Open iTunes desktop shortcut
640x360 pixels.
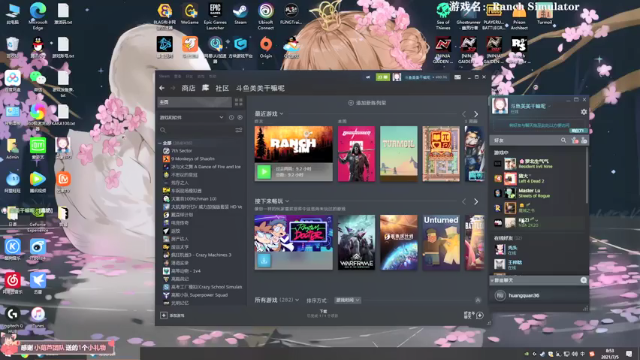point(38,318)
